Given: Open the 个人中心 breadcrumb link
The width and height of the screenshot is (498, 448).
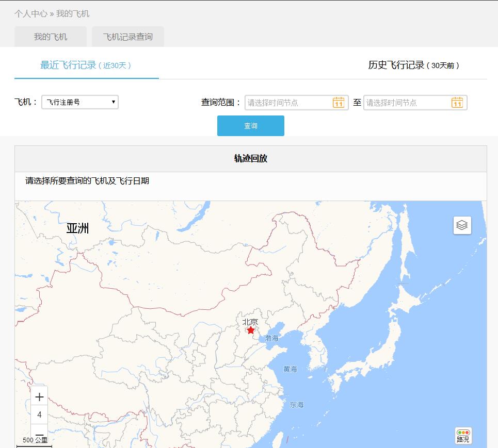Looking at the screenshot, I should (31, 13).
